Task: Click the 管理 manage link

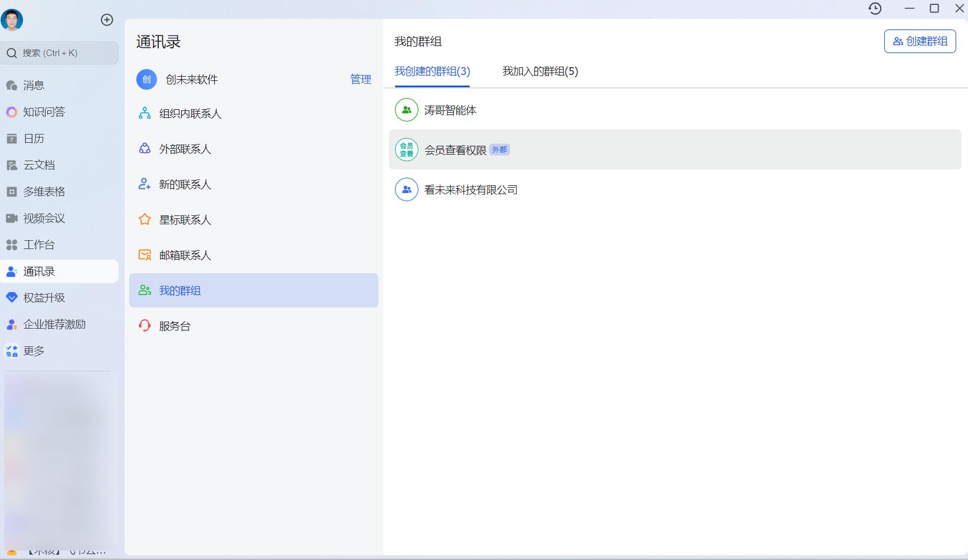Action: [360, 79]
